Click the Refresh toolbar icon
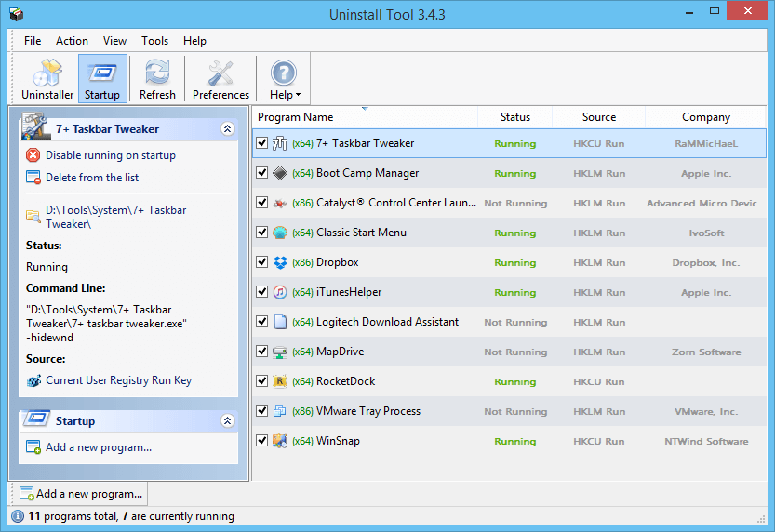The width and height of the screenshot is (775, 532). [x=157, y=79]
